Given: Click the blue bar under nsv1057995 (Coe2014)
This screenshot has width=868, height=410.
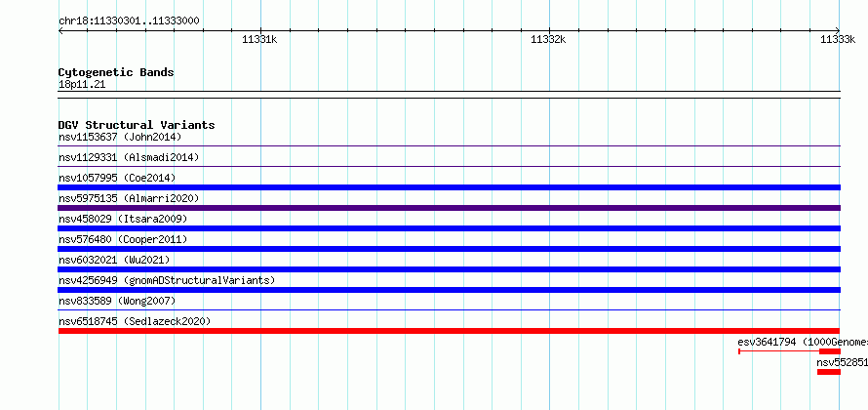Looking at the screenshot, I should coord(449,187).
